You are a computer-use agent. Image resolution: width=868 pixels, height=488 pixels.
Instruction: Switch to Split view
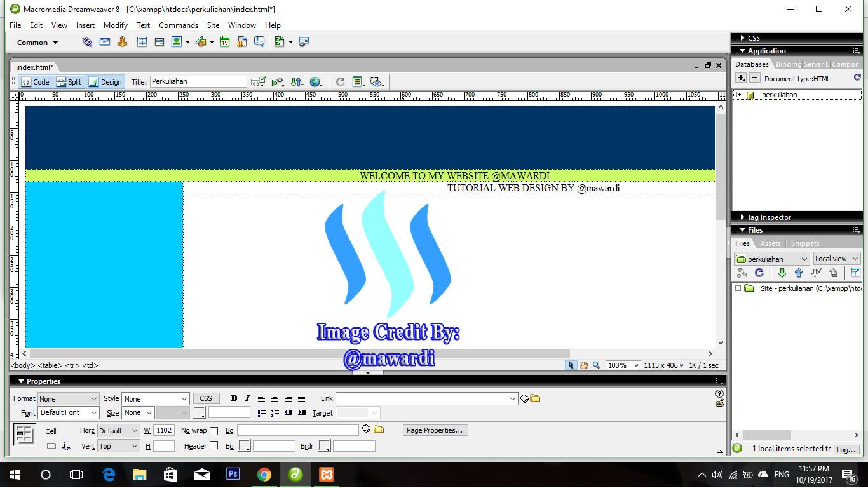69,82
